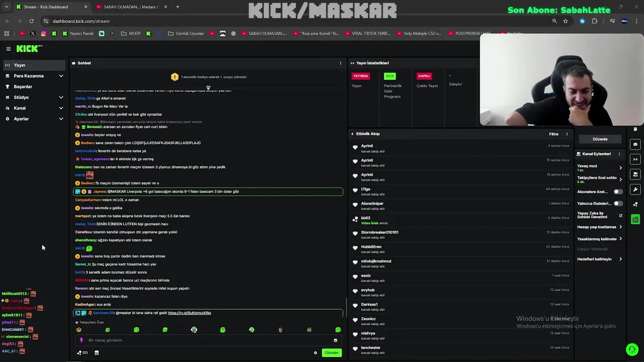Click Stormbreaker010101 follow event
This screenshot has height=362, width=644.
[461, 235]
